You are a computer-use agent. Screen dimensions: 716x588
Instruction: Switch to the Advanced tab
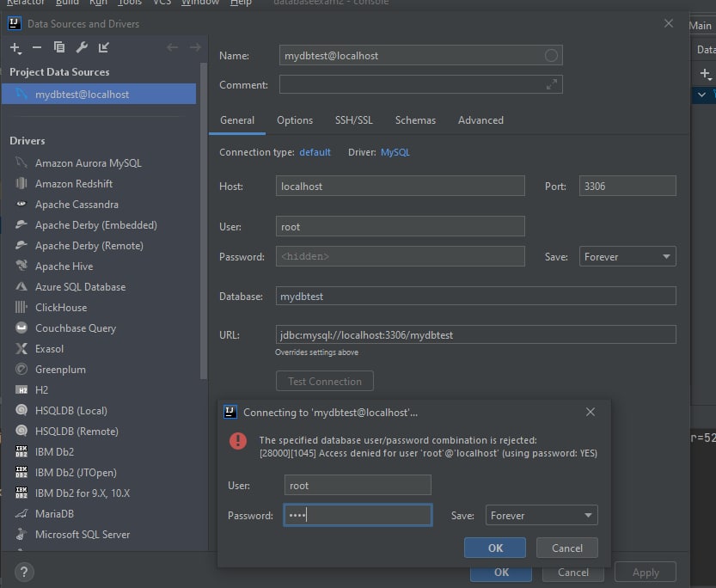pos(480,120)
